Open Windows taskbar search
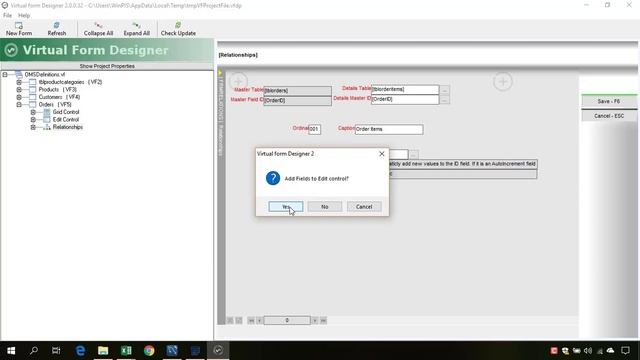Screen dimensions: 640x360 [x=34, y=350]
